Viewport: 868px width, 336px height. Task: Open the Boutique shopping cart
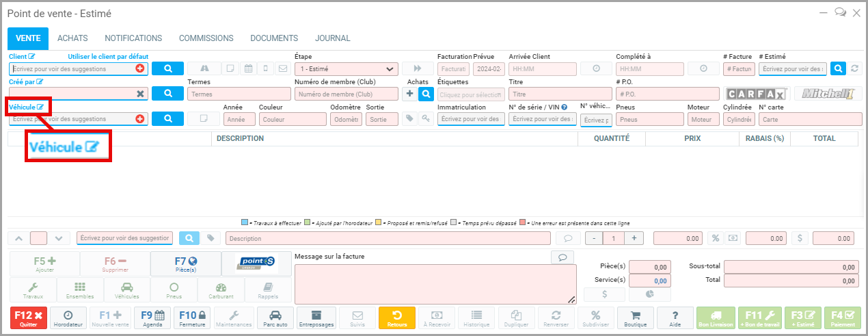click(x=635, y=318)
